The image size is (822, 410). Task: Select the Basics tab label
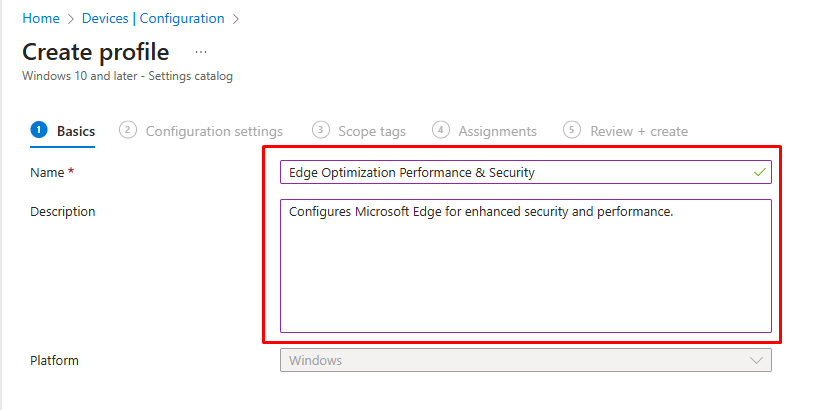pyautogui.click(x=76, y=131)
